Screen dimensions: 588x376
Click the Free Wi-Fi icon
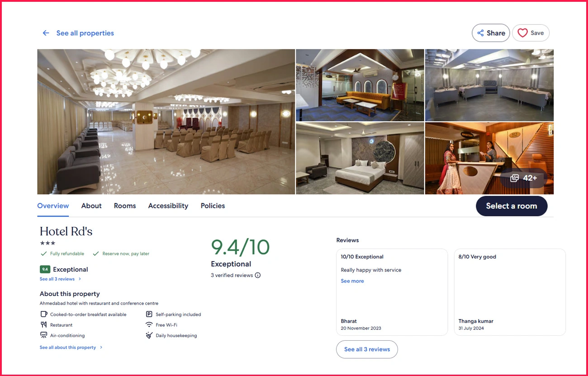coord(149,325)
